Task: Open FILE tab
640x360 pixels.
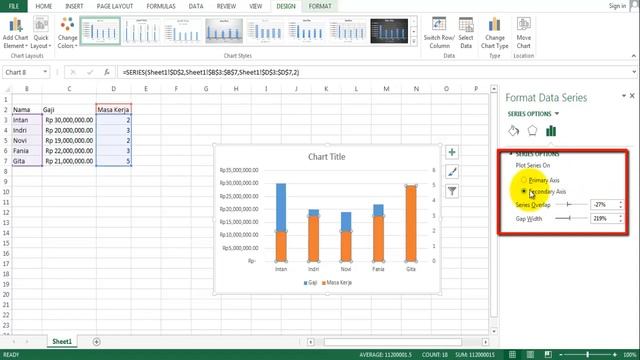Action: pos(13,6)
